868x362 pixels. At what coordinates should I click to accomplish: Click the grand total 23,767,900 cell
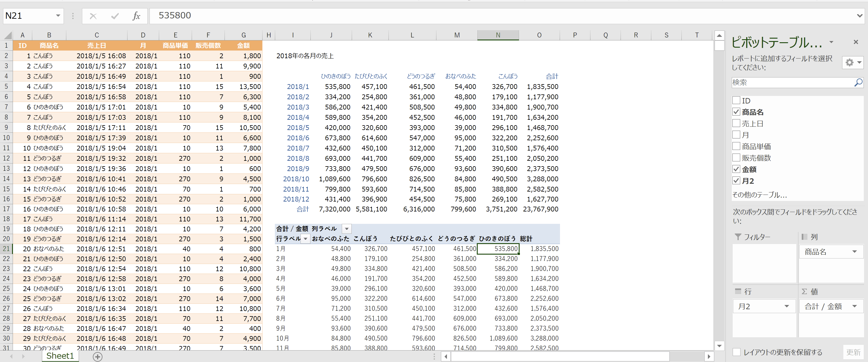click(540, 209)
